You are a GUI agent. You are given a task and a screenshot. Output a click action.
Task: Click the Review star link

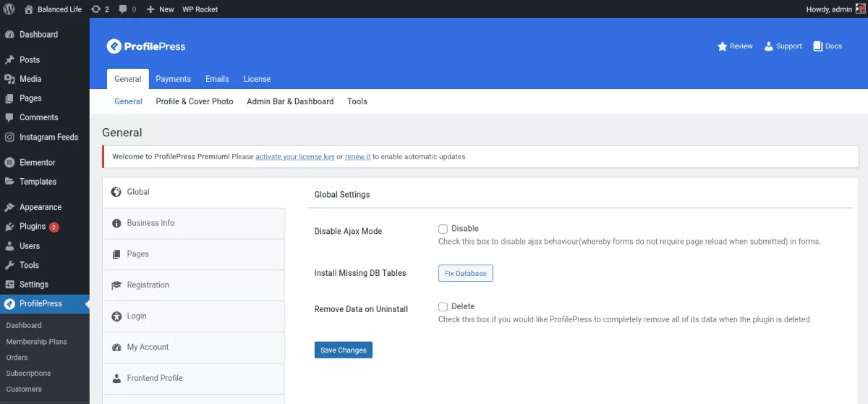735,46
